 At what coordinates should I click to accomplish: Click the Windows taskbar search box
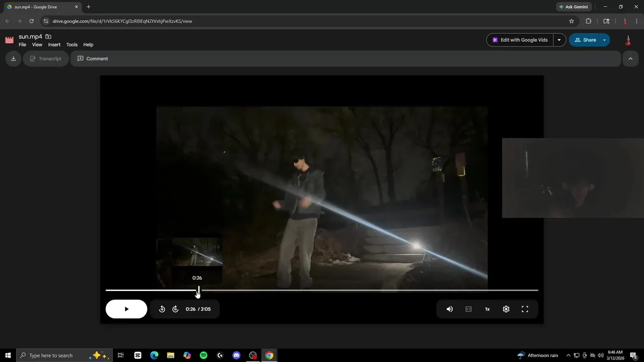(x=64, y=355)
